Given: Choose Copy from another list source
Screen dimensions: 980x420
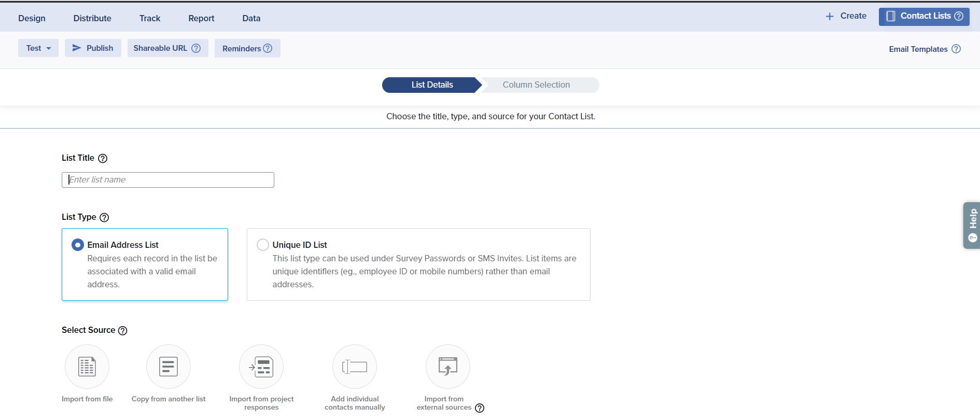Looking at the screenshot, I should [169, 367].
